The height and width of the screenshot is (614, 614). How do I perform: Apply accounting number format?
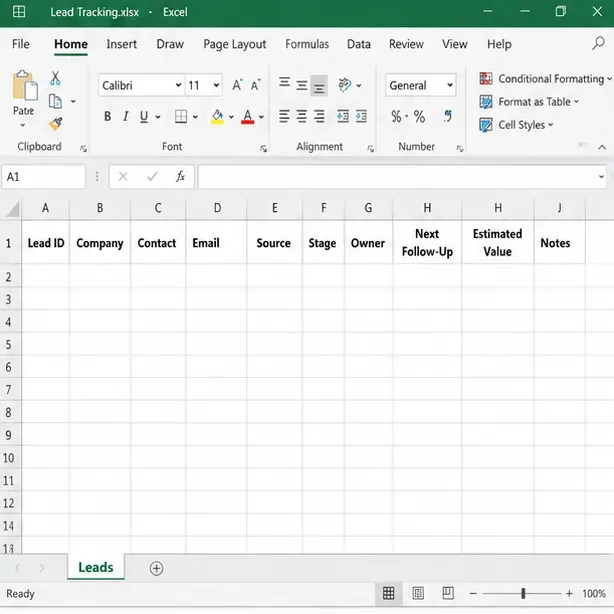(x=399, y=116)
